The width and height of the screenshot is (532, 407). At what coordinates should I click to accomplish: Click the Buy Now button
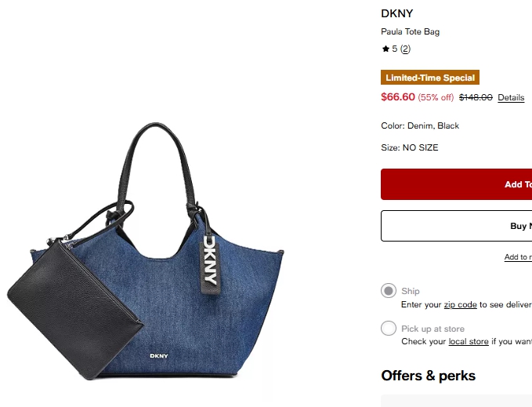click(x=456, y=226)
